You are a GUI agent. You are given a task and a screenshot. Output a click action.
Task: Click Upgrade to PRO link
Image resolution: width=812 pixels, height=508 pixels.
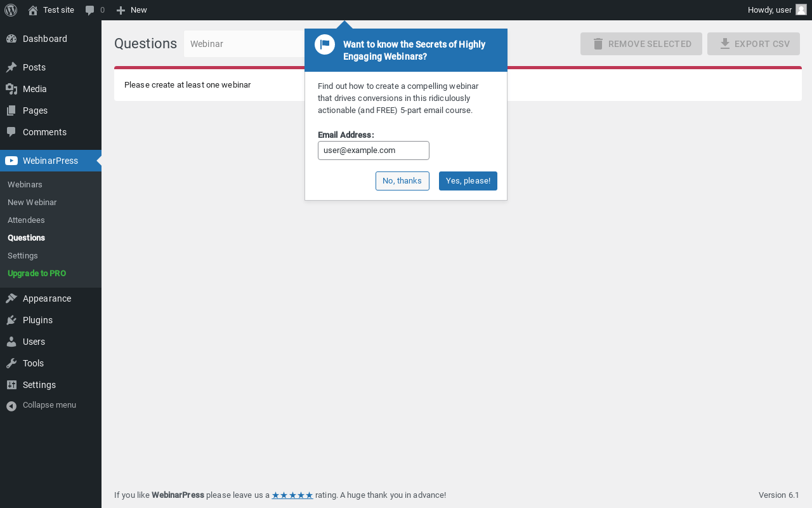click(x=37, y=273)
